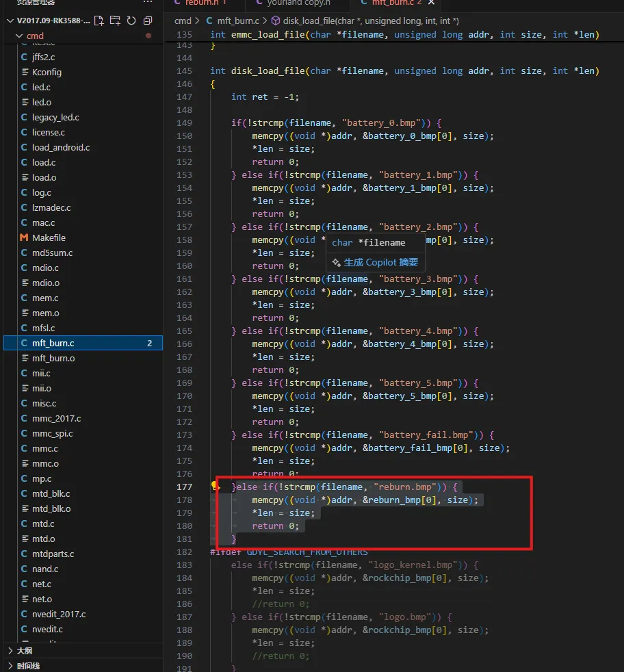Open explorer views and more actions menu
Viewport: 624px width, 672px height.
tap(148, 2)
